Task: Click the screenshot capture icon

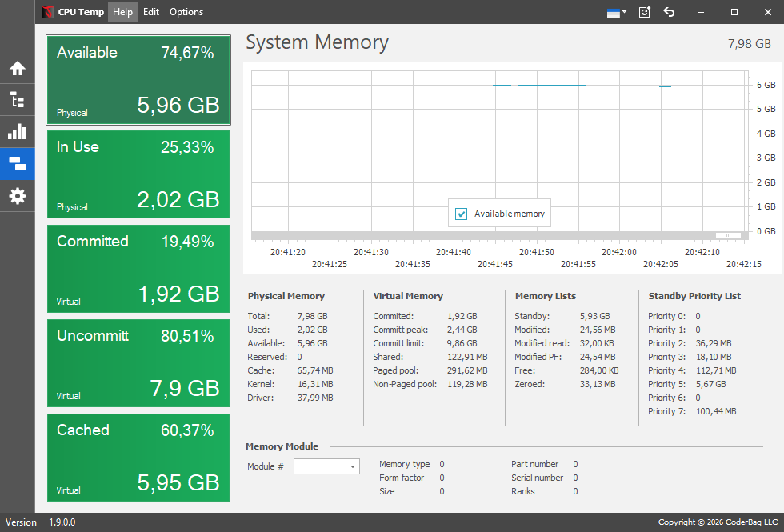Action: [x=645, y=12]
